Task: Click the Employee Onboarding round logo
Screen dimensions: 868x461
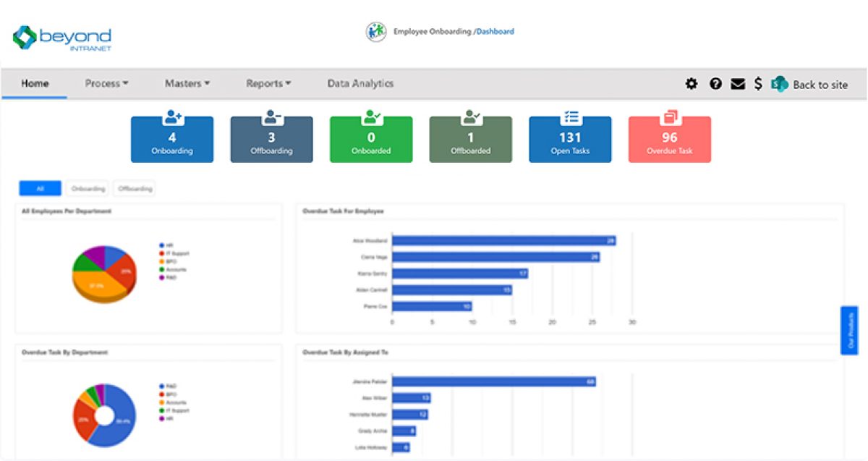Action: [375, 32]
